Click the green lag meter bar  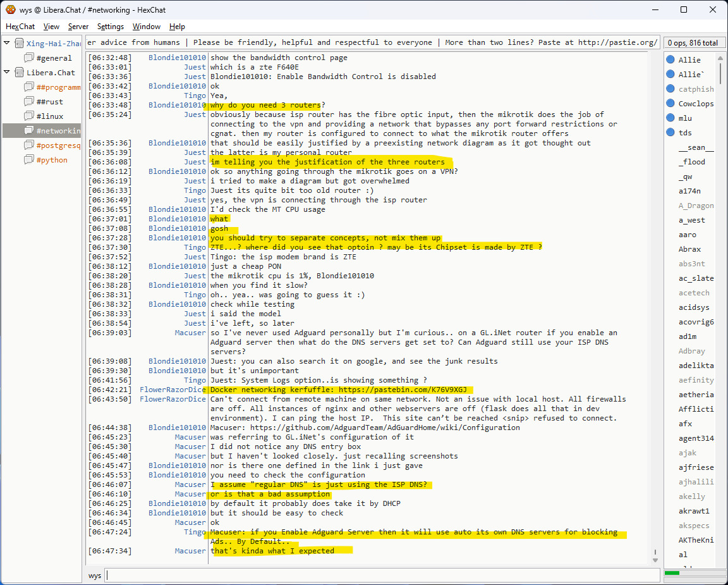[x=672, y=573]
